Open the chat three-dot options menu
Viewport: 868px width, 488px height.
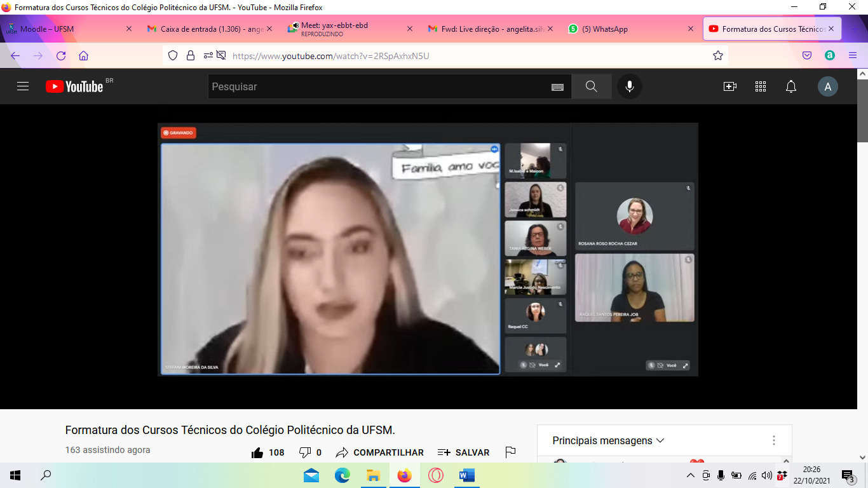(x=773, y=440)
